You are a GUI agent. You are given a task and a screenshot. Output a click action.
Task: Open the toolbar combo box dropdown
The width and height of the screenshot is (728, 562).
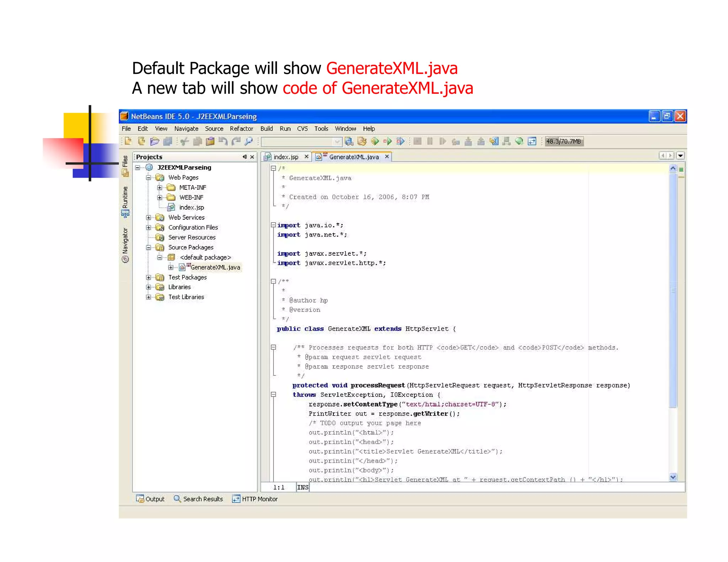tap(337, 142)
